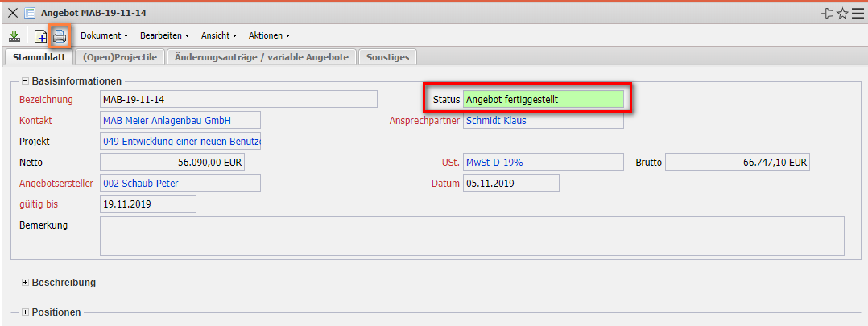Expand the Positionen section
The height and width of the screenshot is (326, 868).
pyautogui.click(x=25, y=312)
